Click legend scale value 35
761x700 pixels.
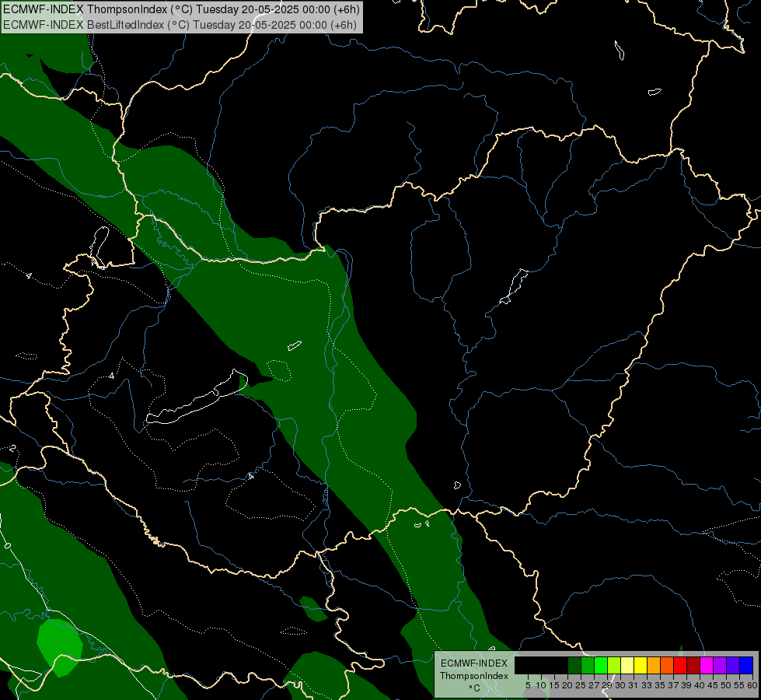(660, 685)
